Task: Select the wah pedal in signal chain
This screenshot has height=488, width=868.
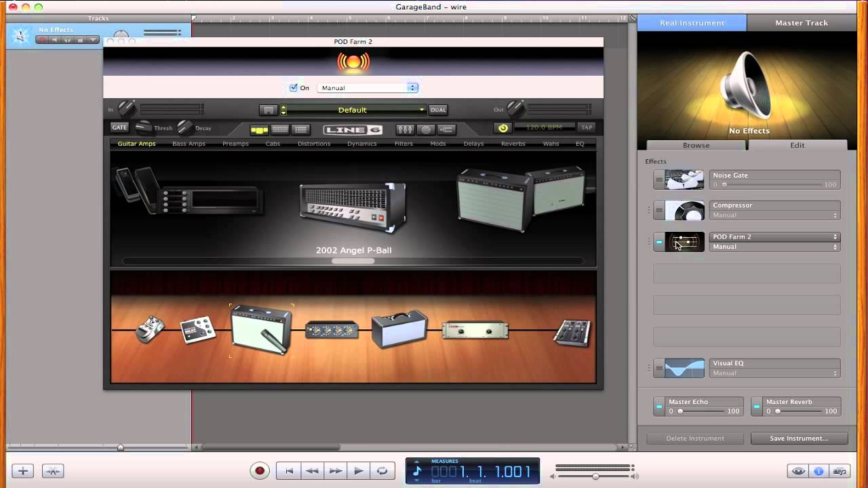Action: tap(151, 329)
